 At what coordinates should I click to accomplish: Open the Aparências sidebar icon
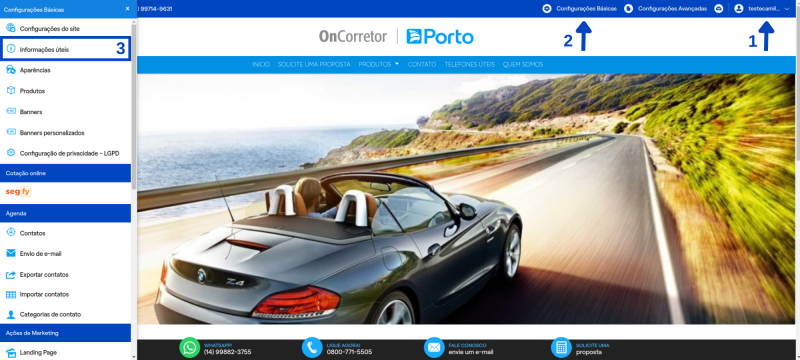[x=11, y=70]
